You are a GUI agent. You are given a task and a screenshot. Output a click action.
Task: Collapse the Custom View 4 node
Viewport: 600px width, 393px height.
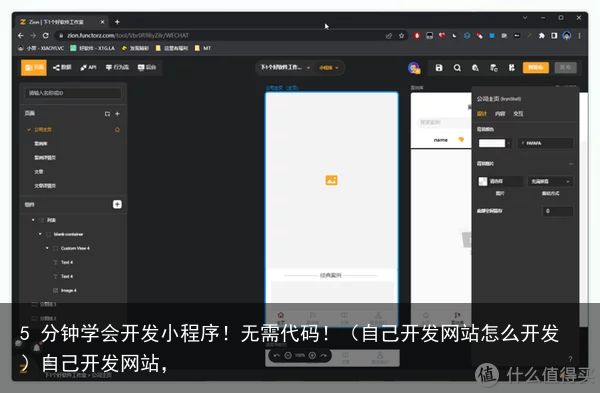47,248
